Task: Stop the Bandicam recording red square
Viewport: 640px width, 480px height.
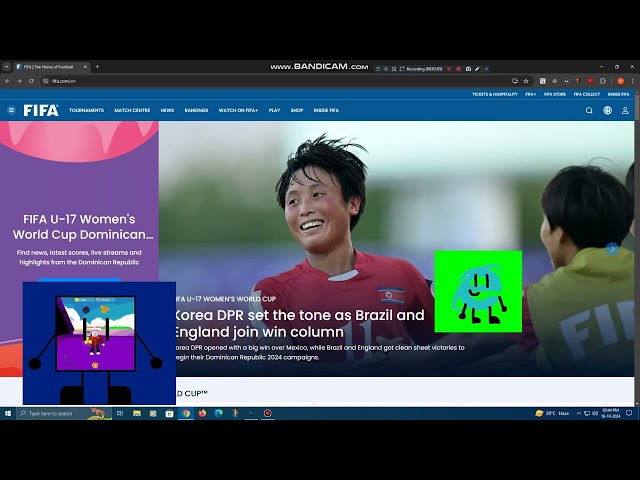Action: pos(458,69)
